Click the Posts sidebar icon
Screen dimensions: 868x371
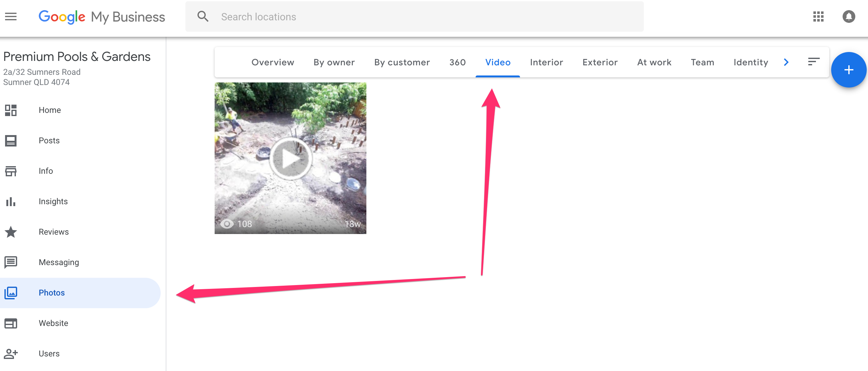11,140
